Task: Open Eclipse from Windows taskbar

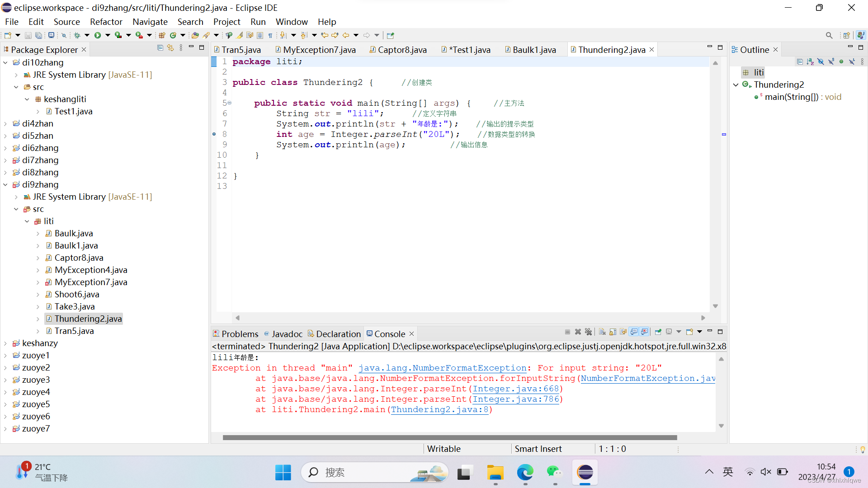Action: (x=585, y=473)
